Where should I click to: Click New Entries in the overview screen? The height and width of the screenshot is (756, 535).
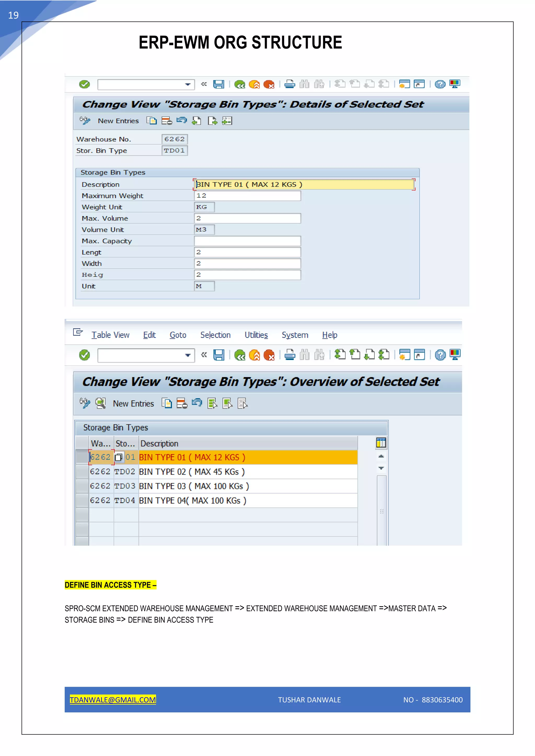pyautogui.click(x=133, y=404)
